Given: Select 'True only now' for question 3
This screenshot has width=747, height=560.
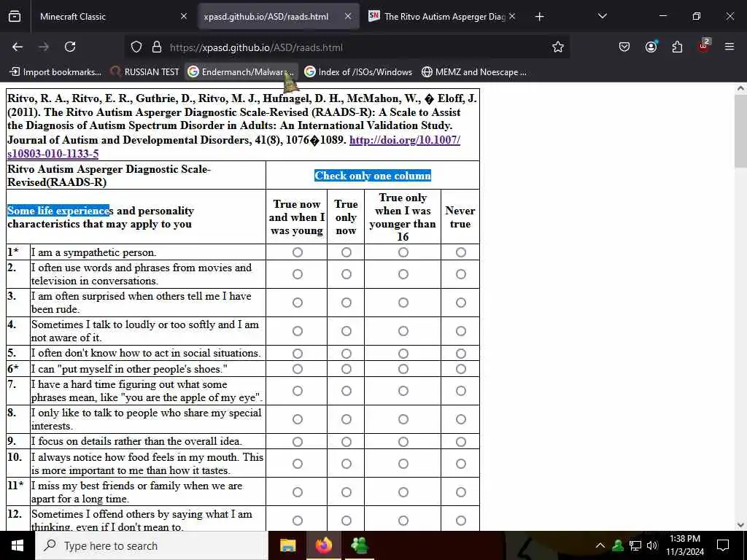Looking at the screenshot, I should pyautogui.click(x=347, y=303).
